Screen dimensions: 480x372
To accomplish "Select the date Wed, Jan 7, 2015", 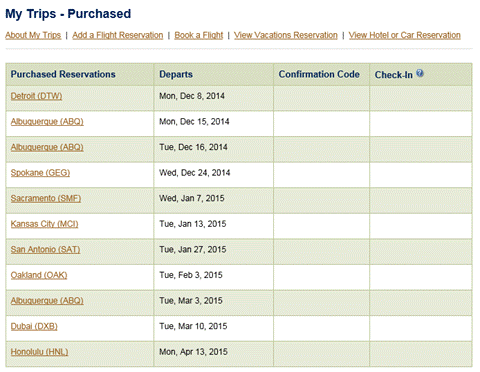I will coord(192,198).
